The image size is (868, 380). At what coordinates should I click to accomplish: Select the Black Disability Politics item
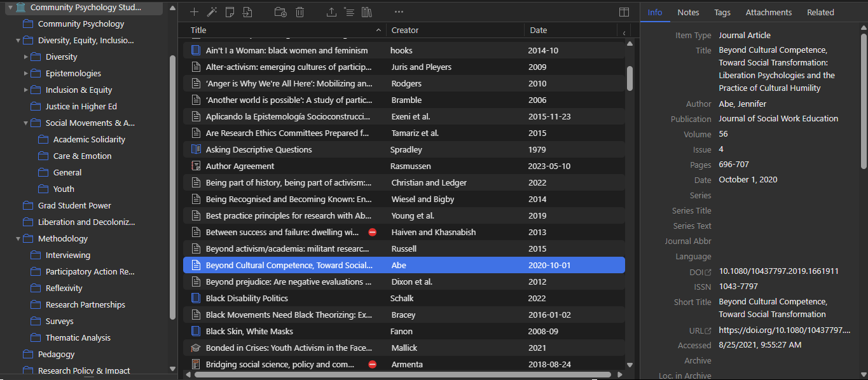click(x=404, y=298)
